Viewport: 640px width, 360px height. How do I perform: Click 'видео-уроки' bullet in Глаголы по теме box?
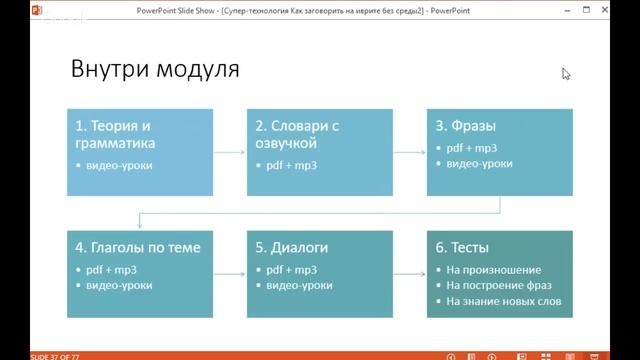(119, 285)
